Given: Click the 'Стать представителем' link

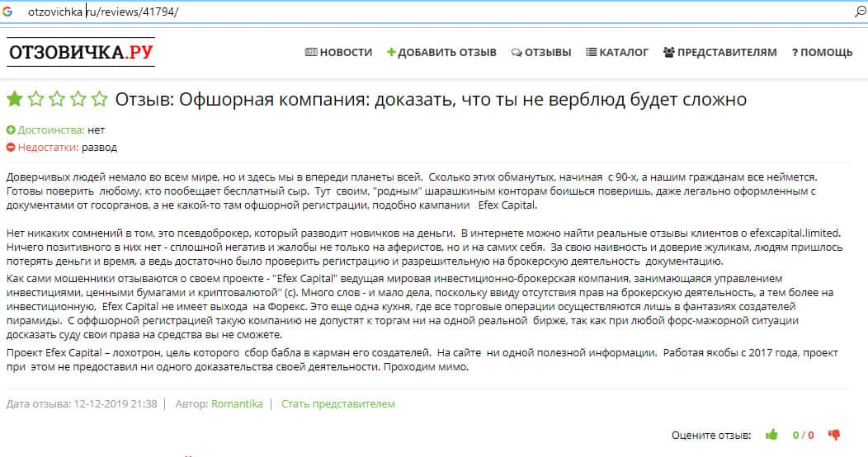Looking at the screenshot, I should click(338, 404).
